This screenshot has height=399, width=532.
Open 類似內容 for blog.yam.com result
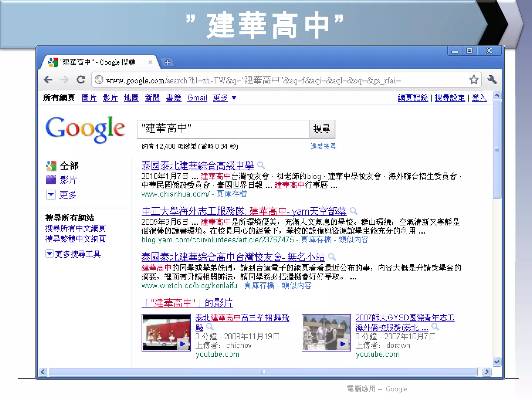click(353, 240)
